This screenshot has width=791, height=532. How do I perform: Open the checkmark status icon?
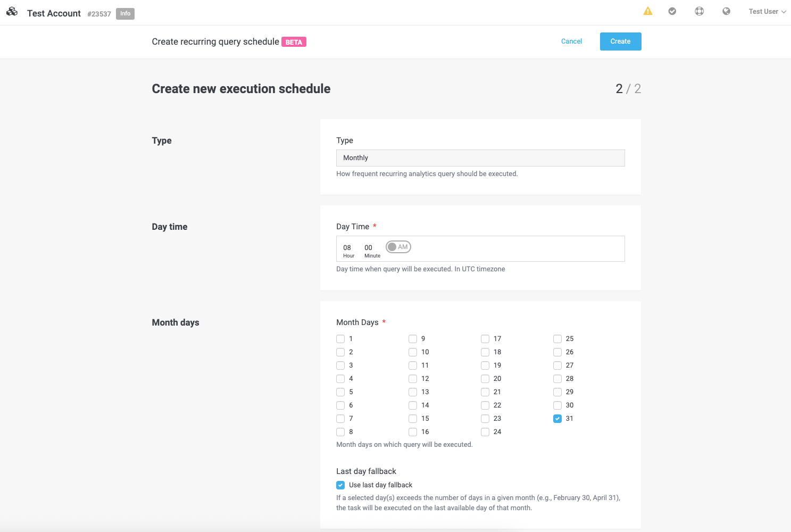click(672, 11)
